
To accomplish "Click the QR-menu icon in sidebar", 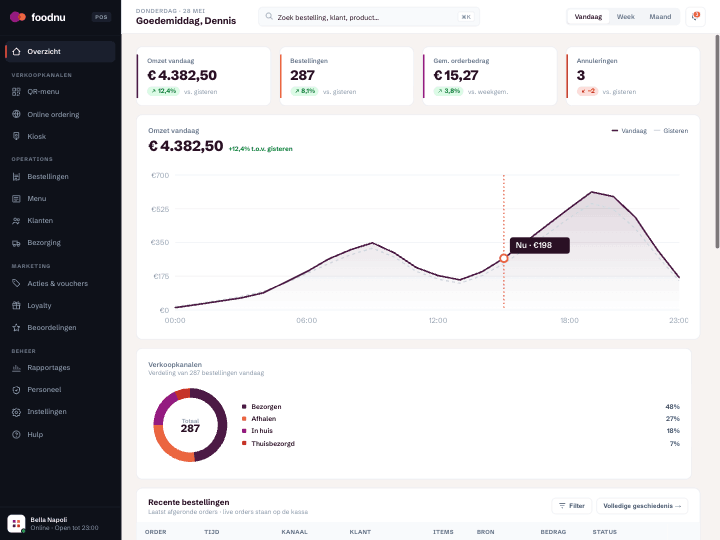I will [x=16, y=91].
